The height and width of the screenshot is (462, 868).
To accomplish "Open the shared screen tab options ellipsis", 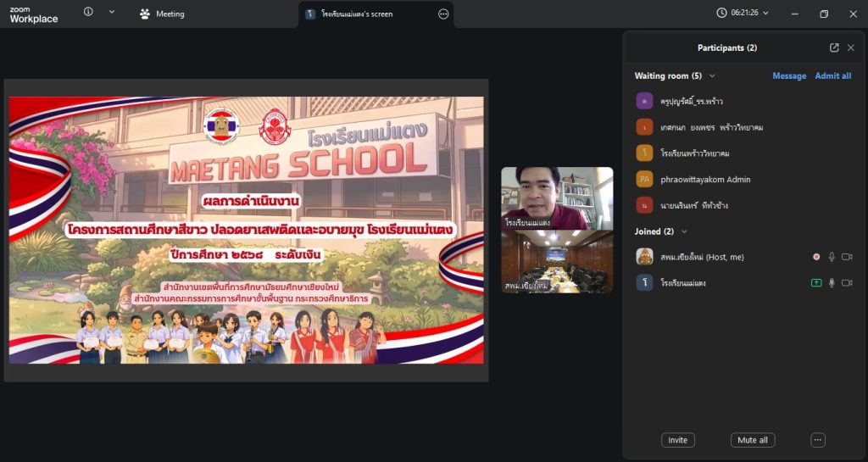I will point(443,14).
